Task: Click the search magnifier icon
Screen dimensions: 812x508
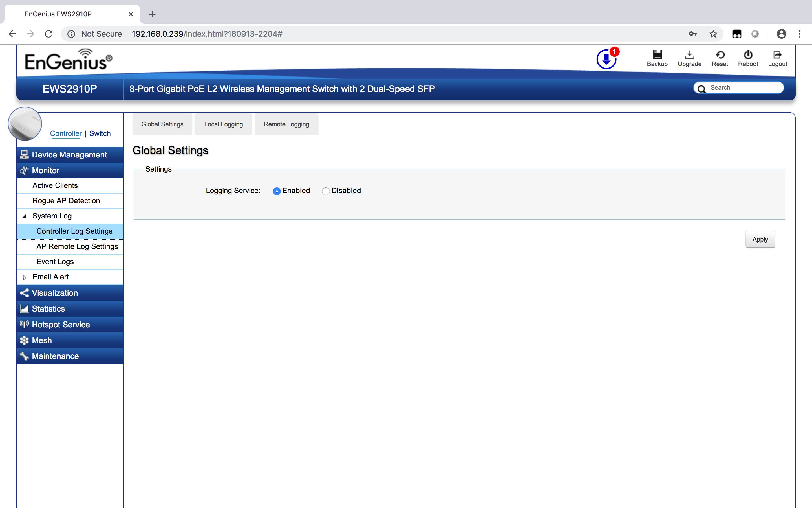Action: pos(701,88)
